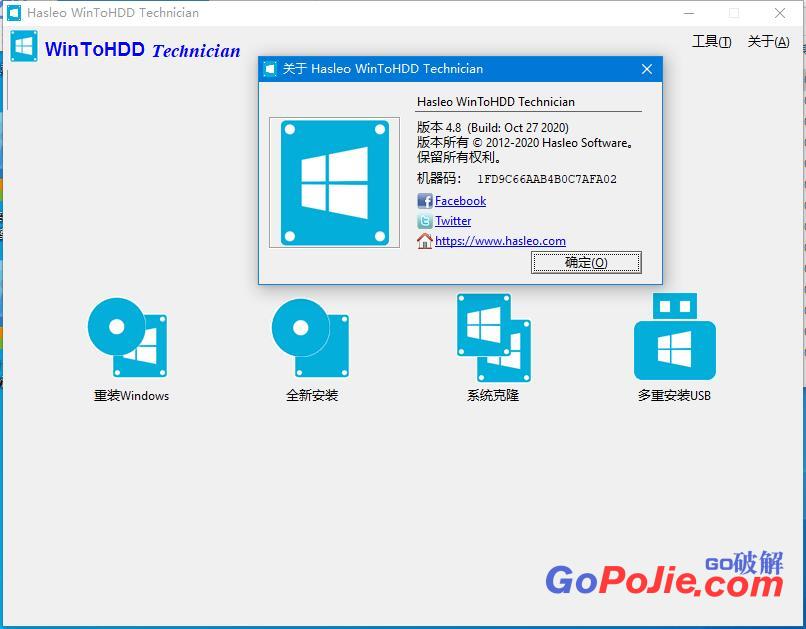
Task: Open the 重装Windows reinstall option
Action: coord(127,337)
